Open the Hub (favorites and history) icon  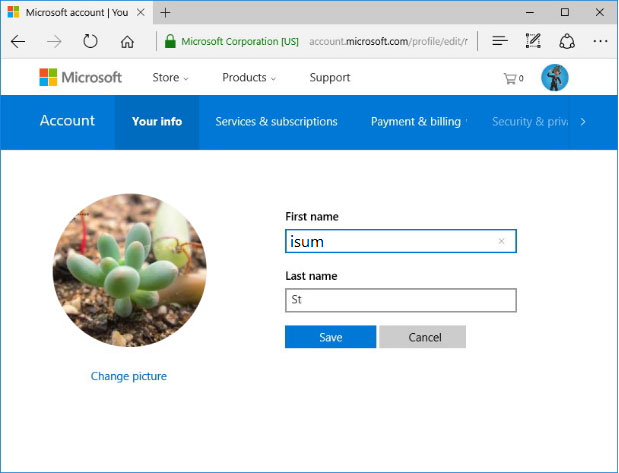(500, 41)
